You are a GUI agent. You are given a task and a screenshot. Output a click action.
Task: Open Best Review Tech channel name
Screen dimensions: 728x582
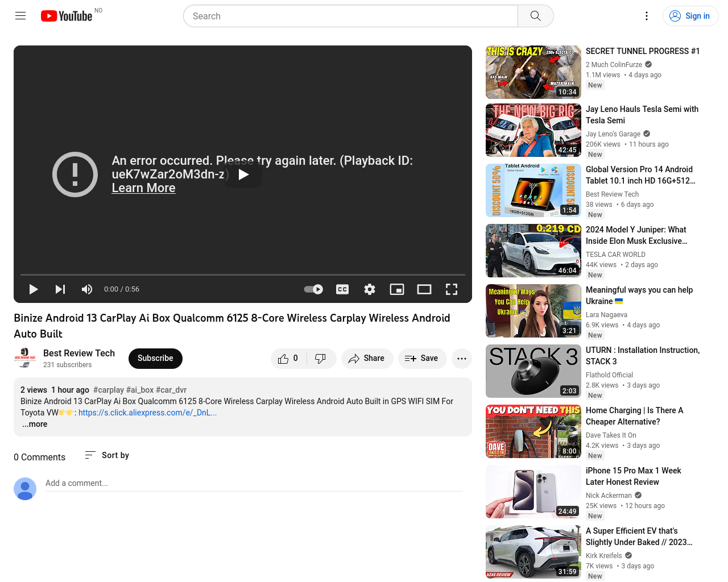click(79, 354)
